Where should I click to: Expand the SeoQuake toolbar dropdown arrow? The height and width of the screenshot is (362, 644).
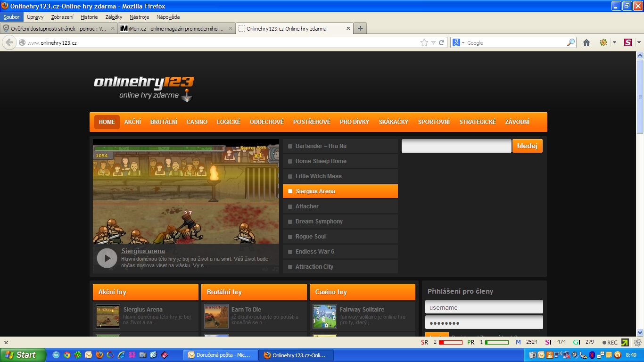614,42
